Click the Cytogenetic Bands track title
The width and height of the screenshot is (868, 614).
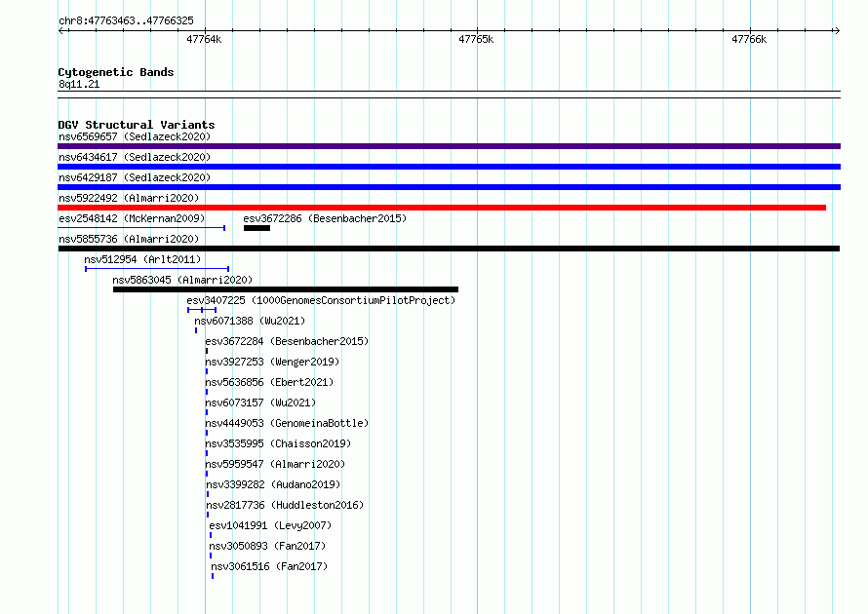coord(116,72)
